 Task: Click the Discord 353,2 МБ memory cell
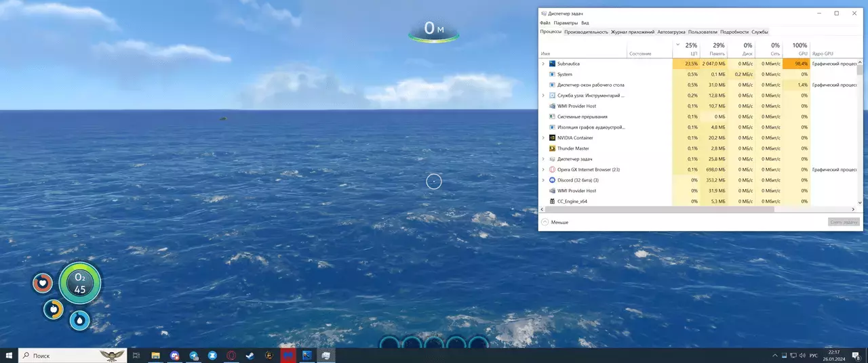[713, 180]
